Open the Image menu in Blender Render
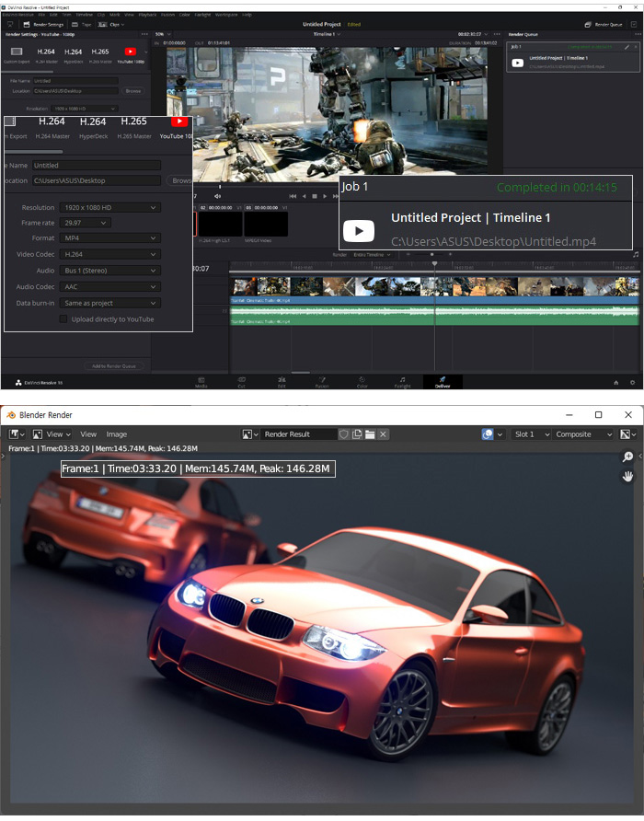Viewport: 644px width, 821px height. pyautogui.click(x=117, y=434)
